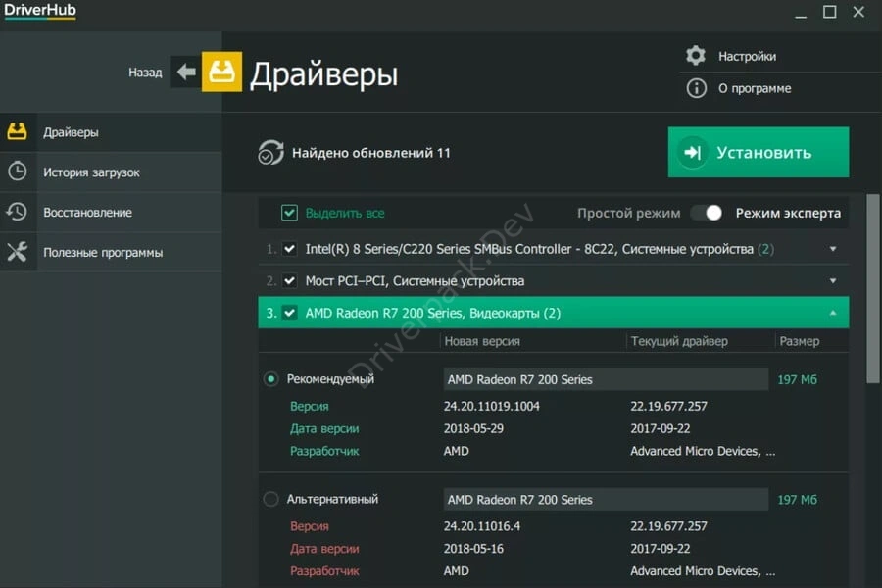Click the yellow Drivers header icon
This screenshot has height=588, width=882.
pos(221,72)
